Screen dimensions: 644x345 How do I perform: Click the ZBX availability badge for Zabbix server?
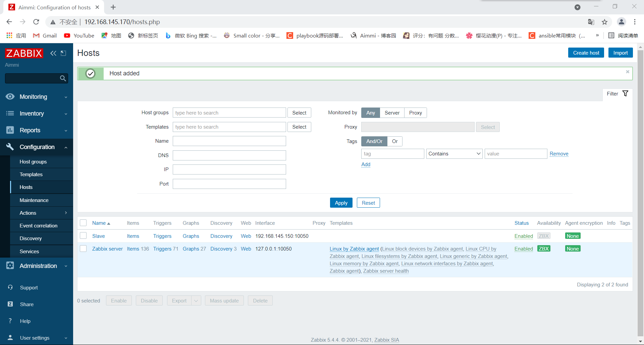544,249
